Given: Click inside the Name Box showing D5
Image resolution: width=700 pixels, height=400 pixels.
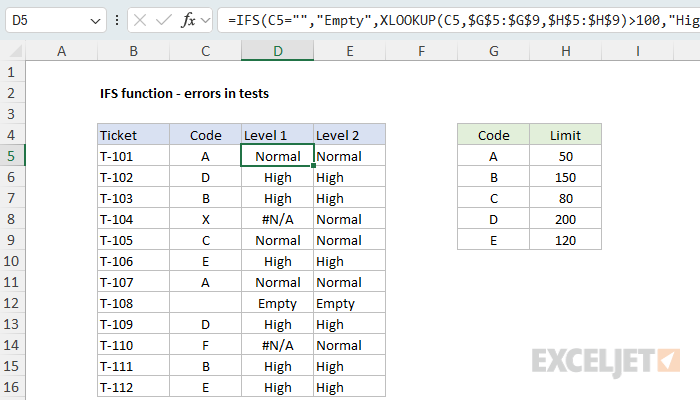Looking at the screenshot, I should tap(49, 20).
